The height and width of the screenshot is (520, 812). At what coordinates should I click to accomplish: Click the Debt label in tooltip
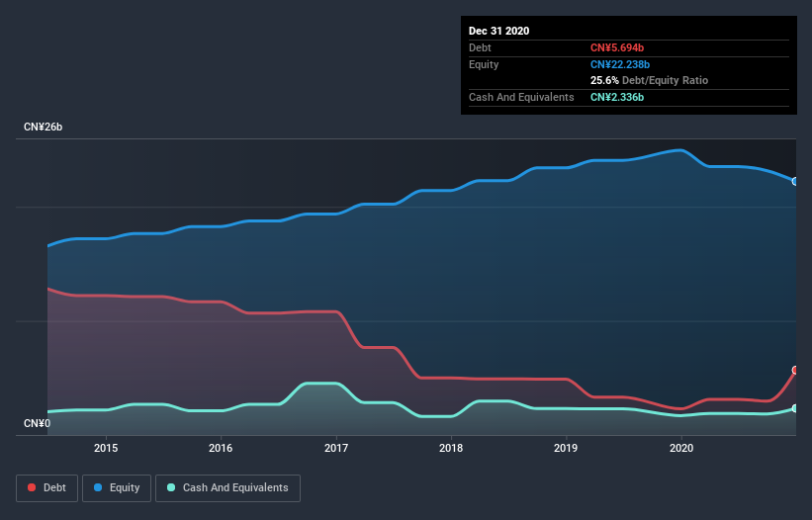tap(480, 47)
